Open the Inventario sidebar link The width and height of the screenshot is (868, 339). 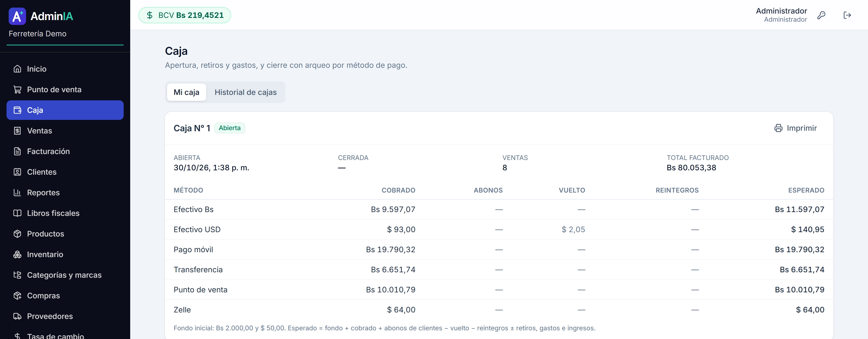pos(65,254)
